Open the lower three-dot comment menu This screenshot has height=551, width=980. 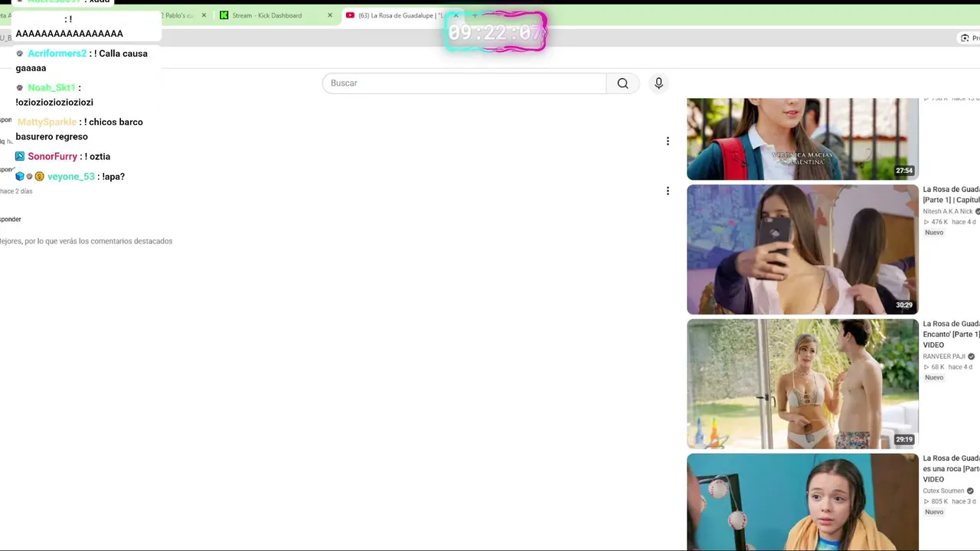pos(668,191)
